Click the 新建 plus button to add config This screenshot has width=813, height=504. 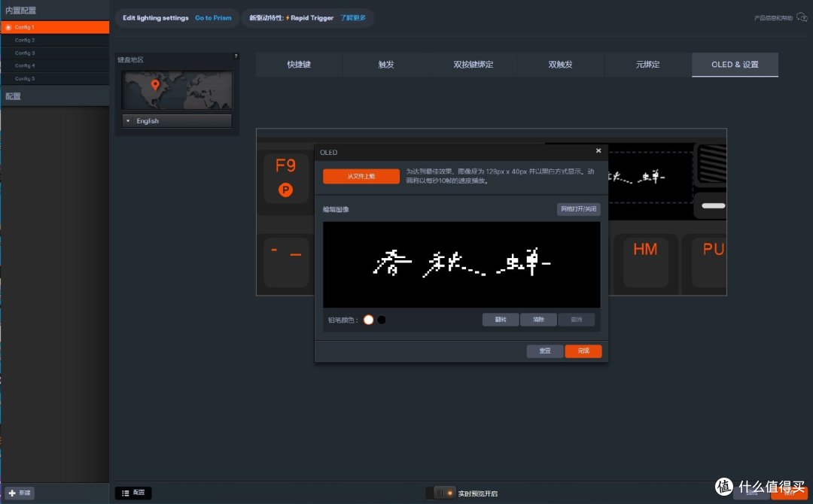pyautogui.click(x=20, y=493)
